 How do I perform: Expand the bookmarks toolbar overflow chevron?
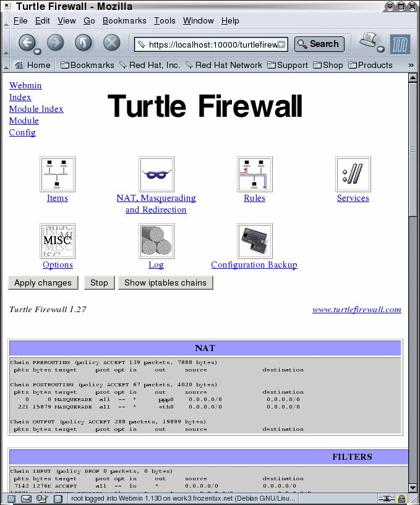[x=411, y=65]
